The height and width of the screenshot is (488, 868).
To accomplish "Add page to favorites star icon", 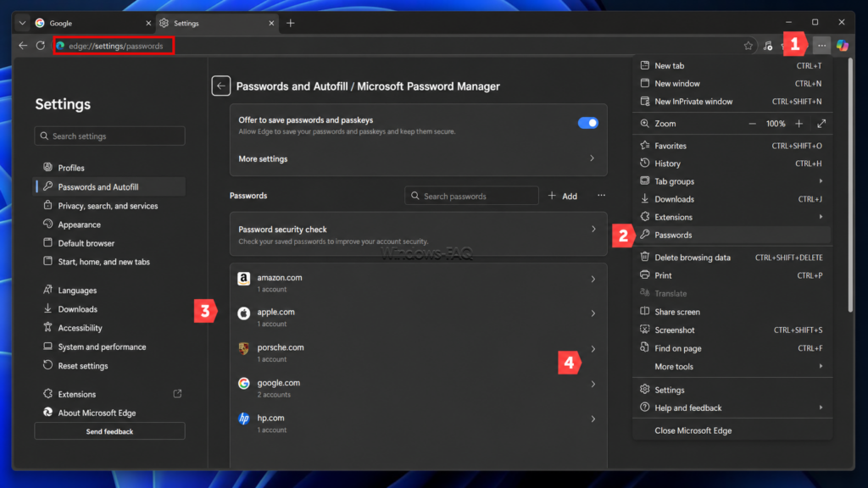I will tap(748, 46).
